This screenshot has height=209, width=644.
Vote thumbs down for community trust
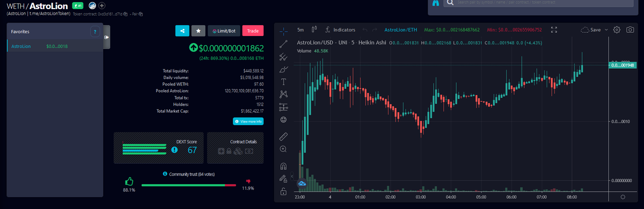(x=248, y=181)
